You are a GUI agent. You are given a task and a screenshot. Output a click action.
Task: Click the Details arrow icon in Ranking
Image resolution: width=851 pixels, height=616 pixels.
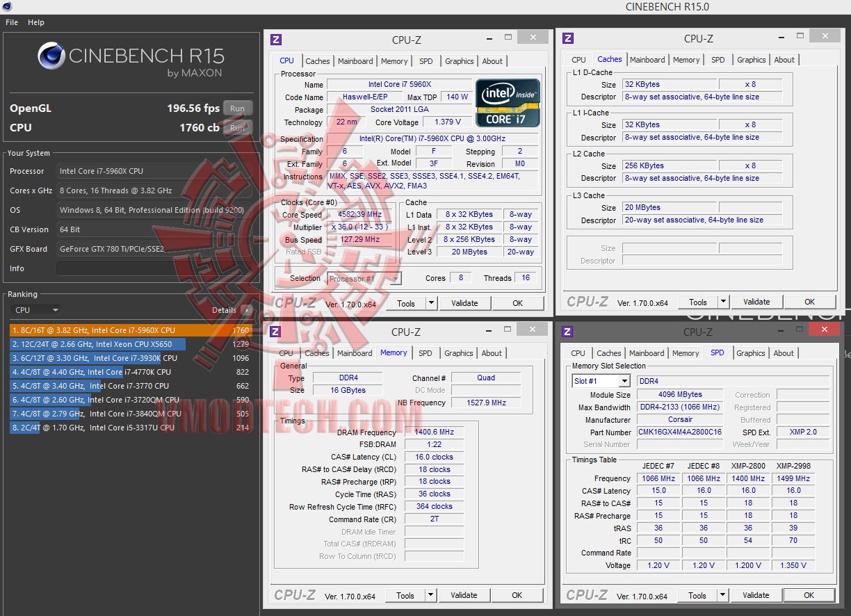point(248,310)
